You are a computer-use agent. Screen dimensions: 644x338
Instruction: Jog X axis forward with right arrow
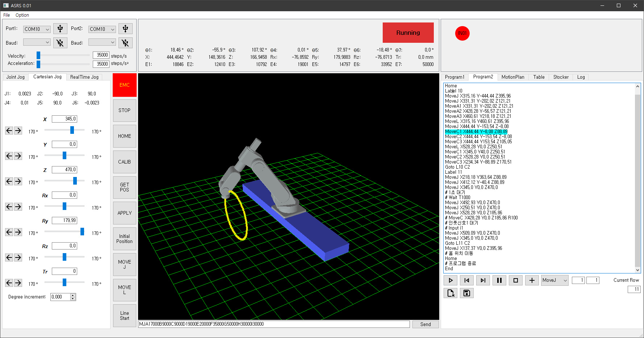click(18, 131)
